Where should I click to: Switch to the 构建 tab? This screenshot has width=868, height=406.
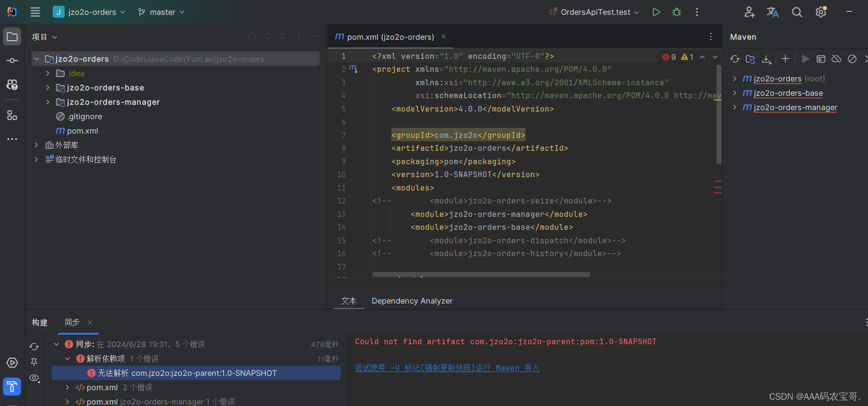pyautogui.click(x=40, y=323)
